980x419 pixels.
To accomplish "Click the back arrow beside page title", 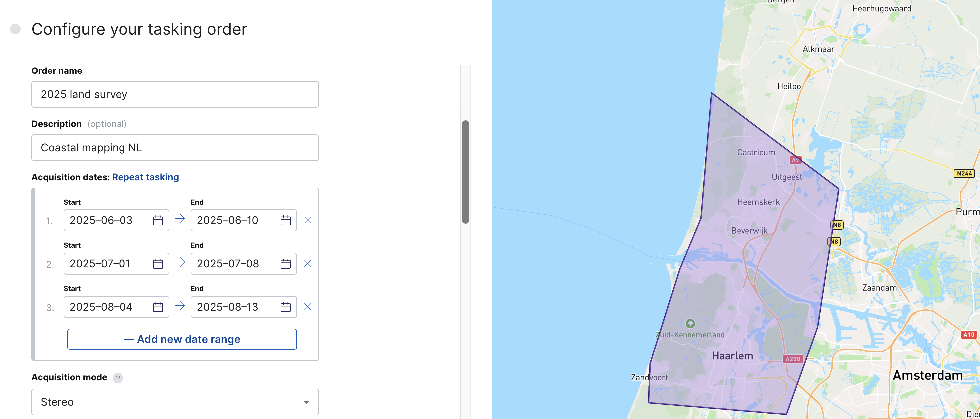I will coord(15,29).
